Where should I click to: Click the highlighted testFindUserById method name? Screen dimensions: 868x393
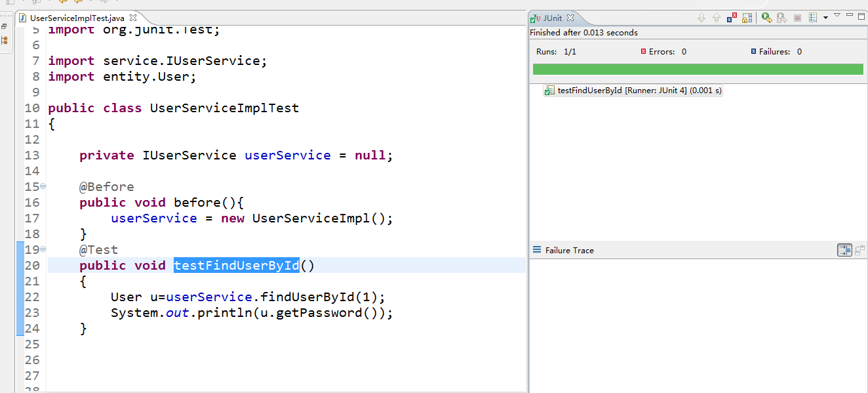tap(237, 265)
